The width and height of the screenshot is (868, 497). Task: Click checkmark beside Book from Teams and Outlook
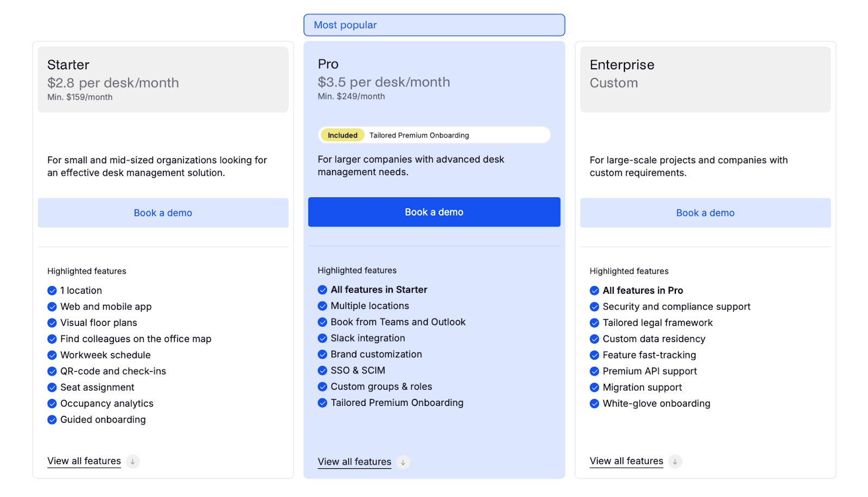[x=322, y=322]
